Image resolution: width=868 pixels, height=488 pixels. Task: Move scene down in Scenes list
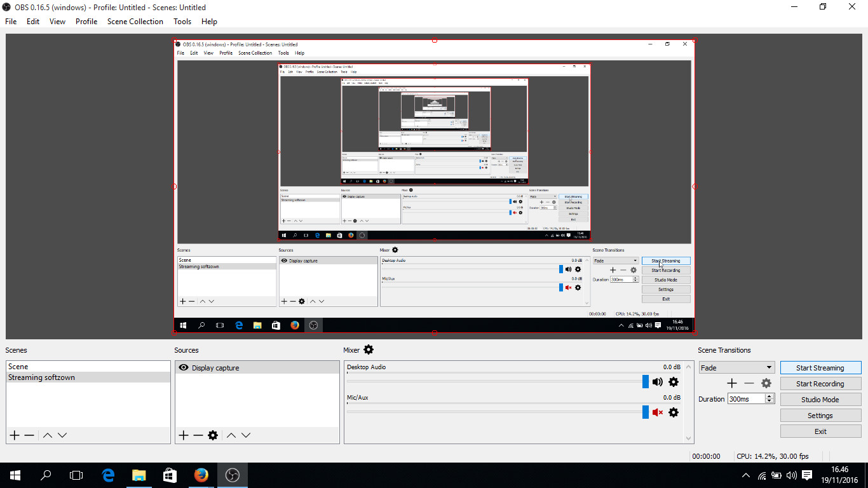pos(62,435)
